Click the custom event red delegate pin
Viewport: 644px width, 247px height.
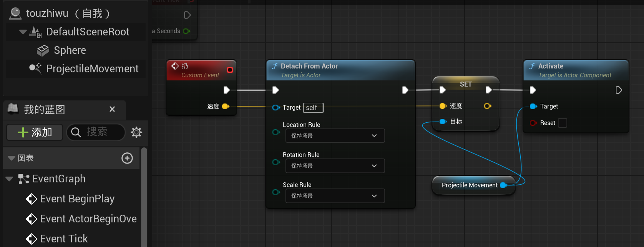(230, 70)
